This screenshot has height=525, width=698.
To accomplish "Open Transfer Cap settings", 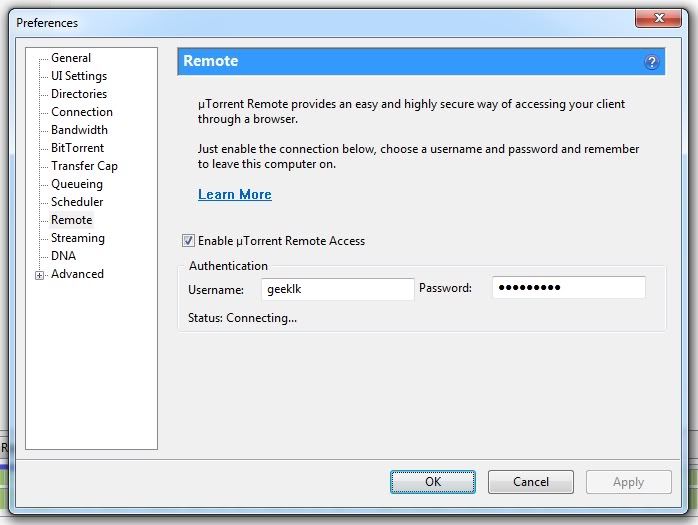I will [x=84, y=166].
